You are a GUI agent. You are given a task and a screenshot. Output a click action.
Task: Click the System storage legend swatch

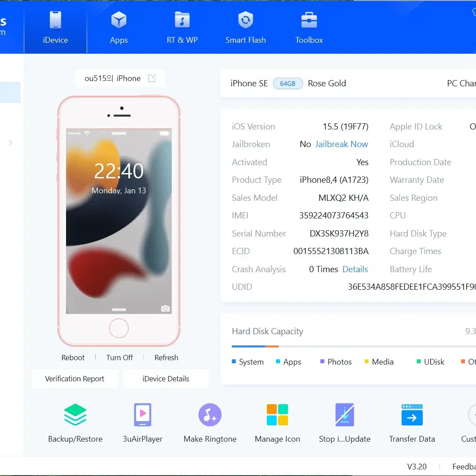tap(234, 362)
